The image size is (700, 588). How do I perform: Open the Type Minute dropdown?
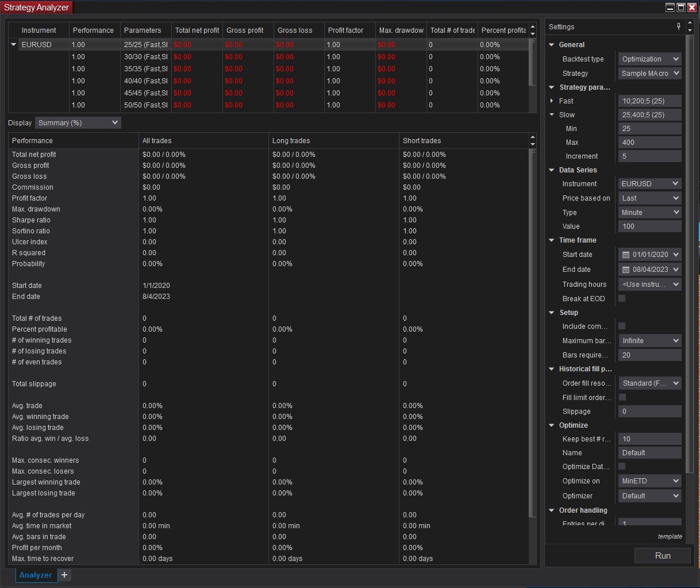[x=650, y=213]
